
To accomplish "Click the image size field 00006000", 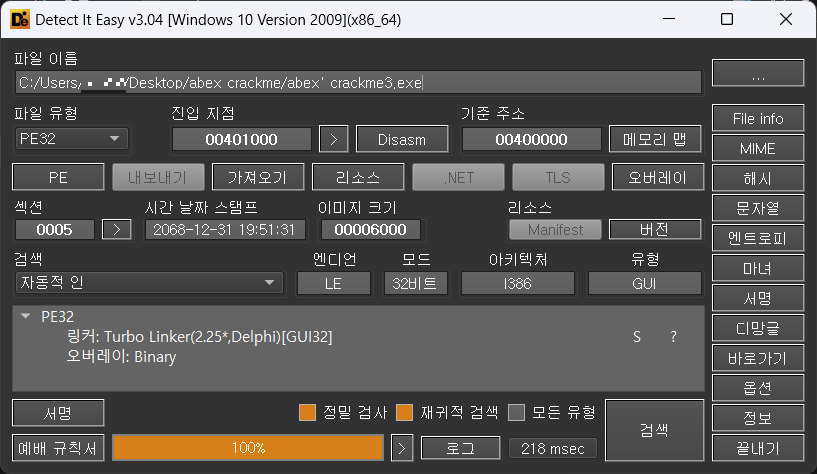I will (370, 229).
